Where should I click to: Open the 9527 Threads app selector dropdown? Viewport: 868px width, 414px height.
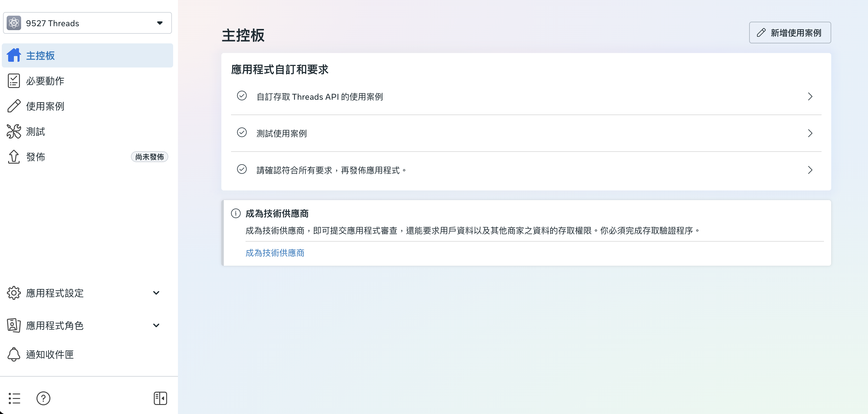[87, 23]
